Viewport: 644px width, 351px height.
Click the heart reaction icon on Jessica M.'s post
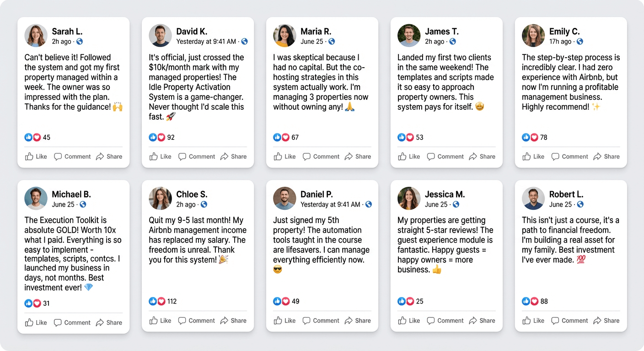410,301
